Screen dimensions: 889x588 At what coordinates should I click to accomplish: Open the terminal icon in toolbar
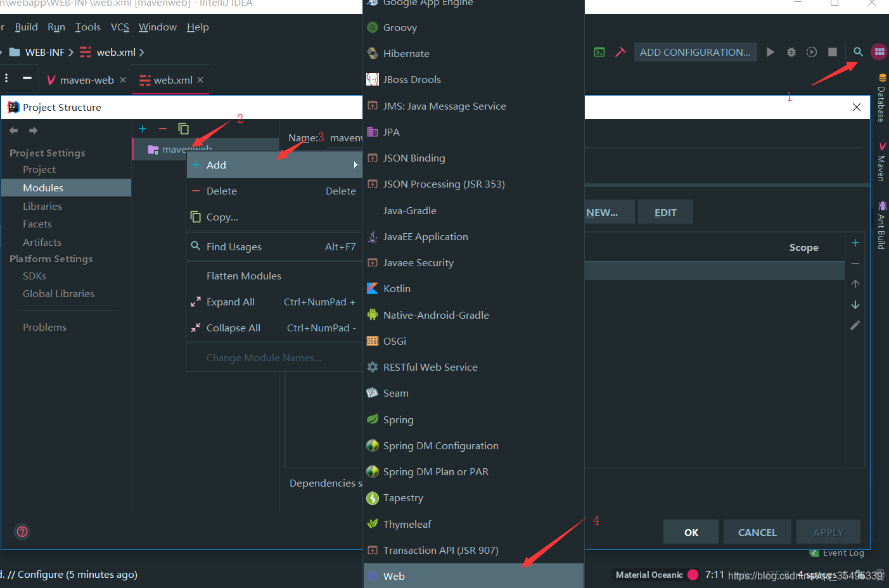pos(599,52)
